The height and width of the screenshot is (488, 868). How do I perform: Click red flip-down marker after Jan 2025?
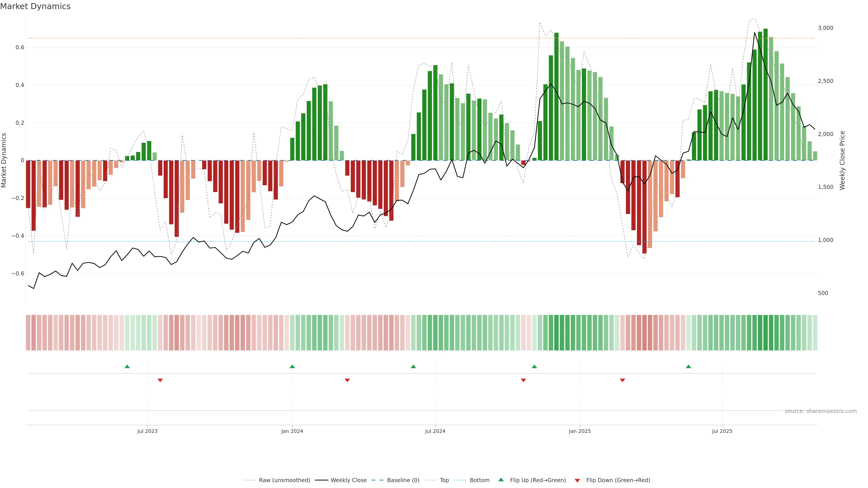coord(622,380)
